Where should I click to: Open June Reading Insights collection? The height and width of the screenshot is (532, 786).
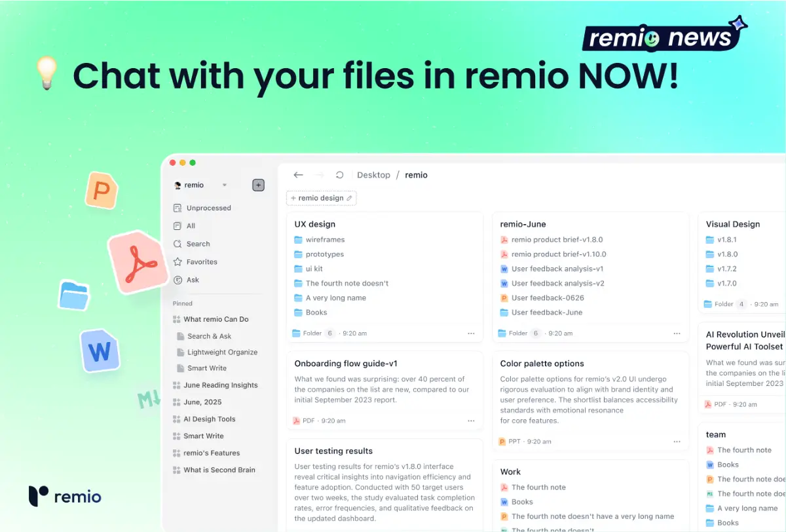tap(220, 385)
